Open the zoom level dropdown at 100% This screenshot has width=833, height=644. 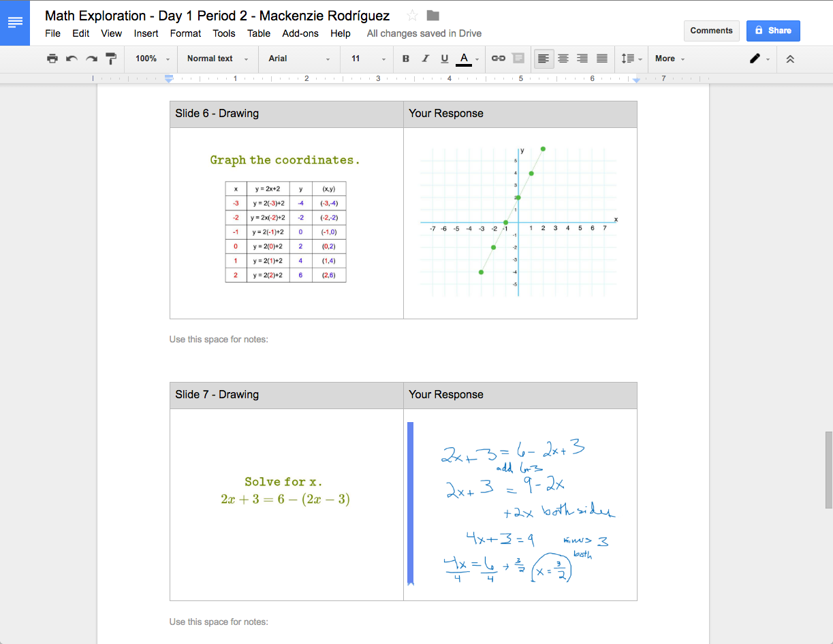(152, 59)
